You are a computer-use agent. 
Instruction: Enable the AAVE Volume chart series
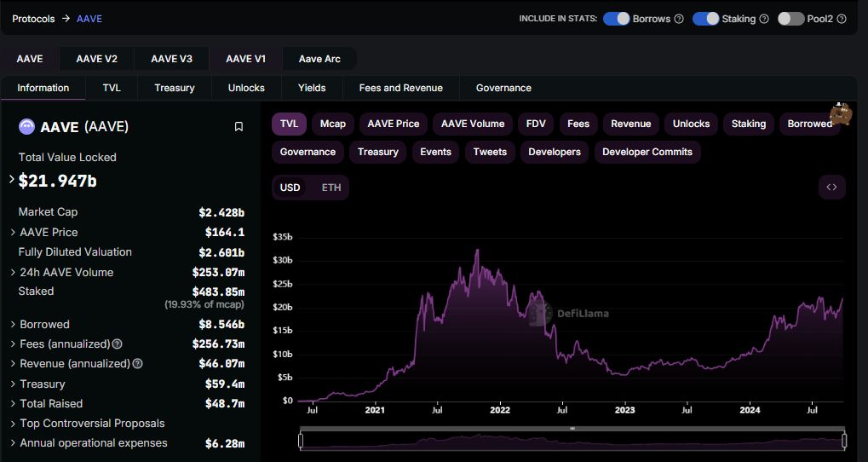473,124
